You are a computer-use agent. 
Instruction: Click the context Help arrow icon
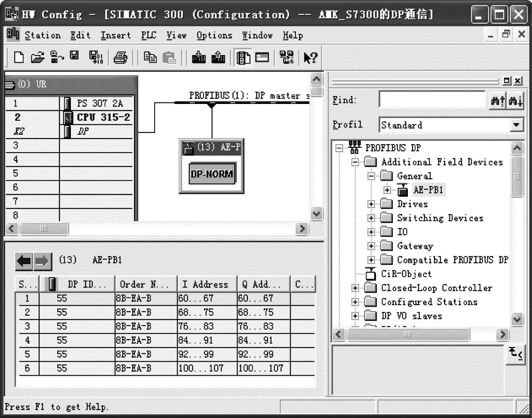(310, 58)
